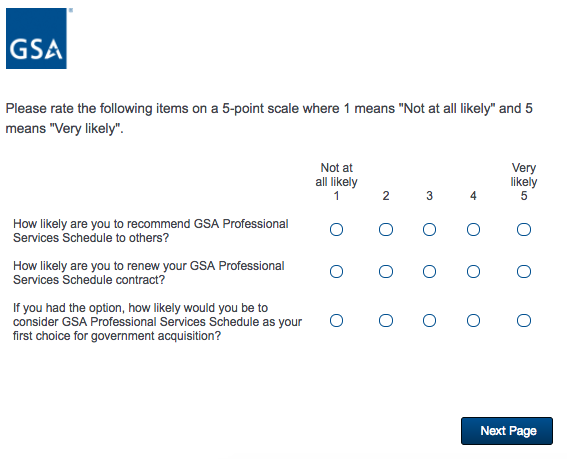Select rating 5 for recommending GSA Schedule

[x=524, y=229]
